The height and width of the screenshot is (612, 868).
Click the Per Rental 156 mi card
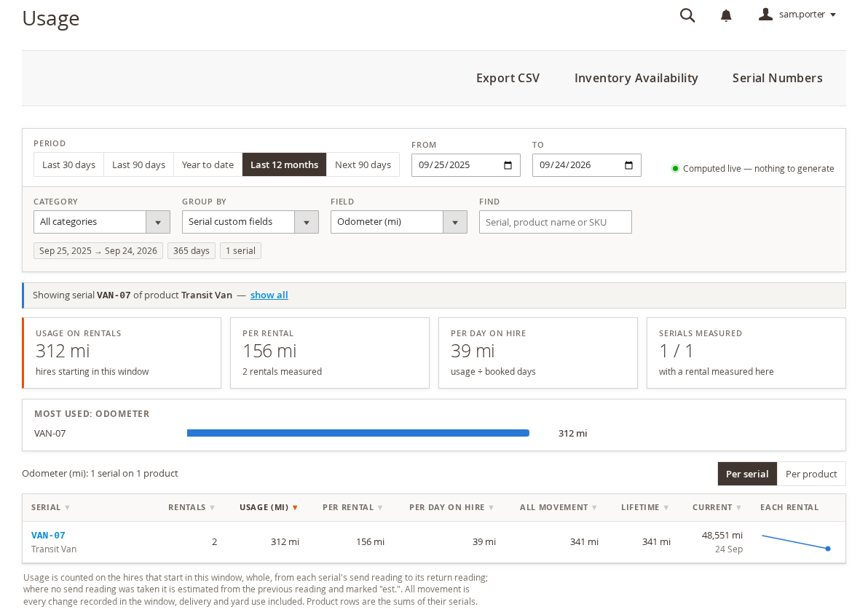tap(330, 353)
